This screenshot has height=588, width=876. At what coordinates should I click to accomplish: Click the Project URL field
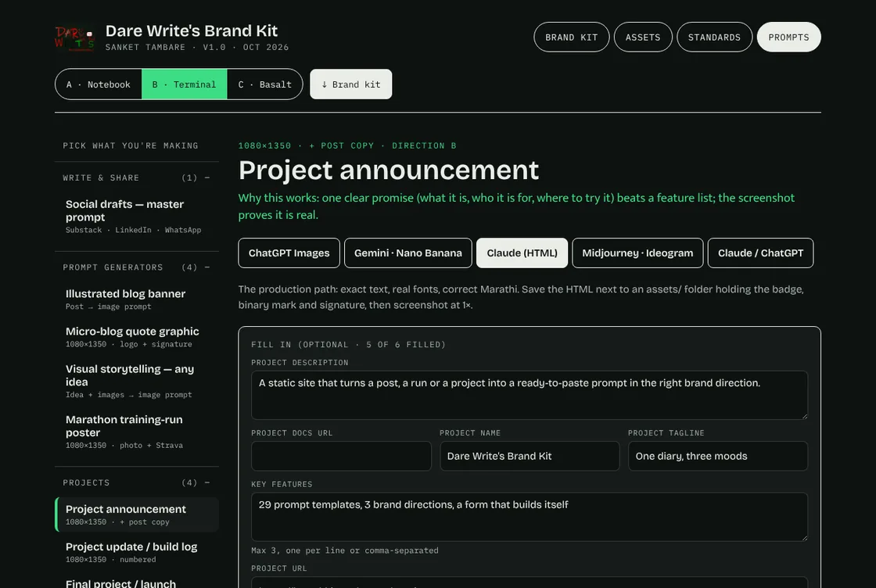(529, 583)
